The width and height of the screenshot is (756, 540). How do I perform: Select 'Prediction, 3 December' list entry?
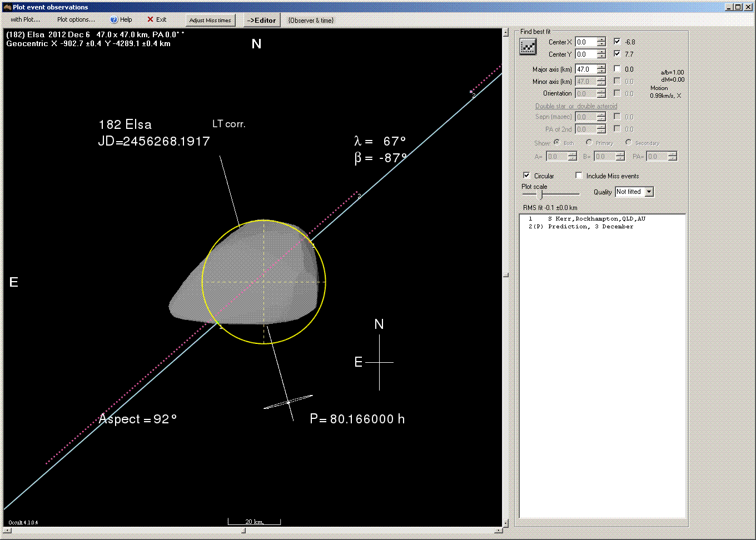[590, 227]
